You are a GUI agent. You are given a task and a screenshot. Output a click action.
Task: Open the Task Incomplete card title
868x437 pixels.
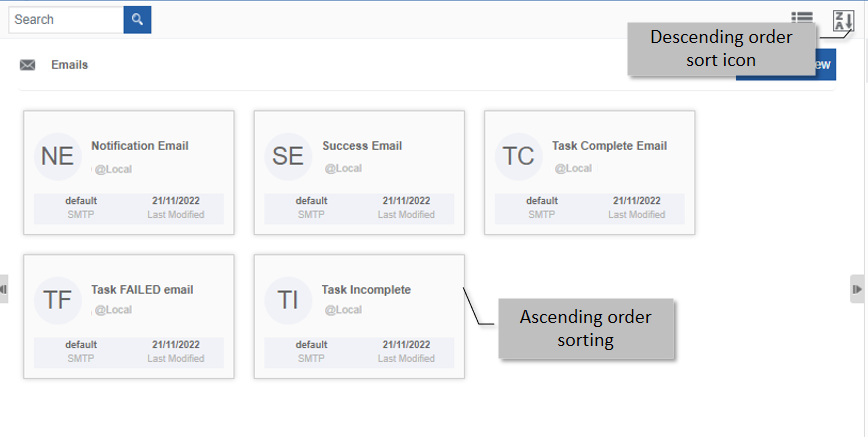click(366, 290)
